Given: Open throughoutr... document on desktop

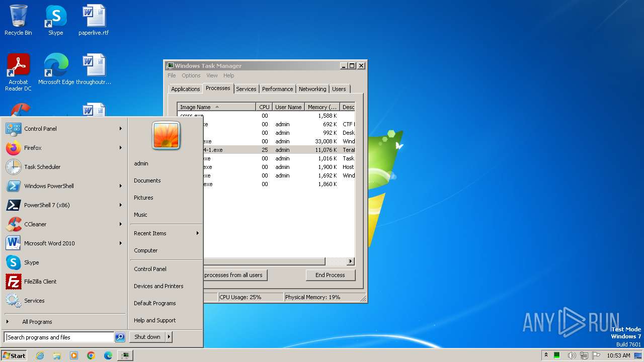Looking at the screenshot, I should tap(94, 69).
